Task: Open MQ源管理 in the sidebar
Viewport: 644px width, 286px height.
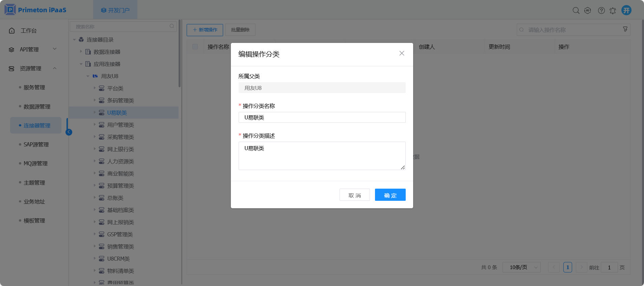Action: pyautogui.click(x=35, y=164)
